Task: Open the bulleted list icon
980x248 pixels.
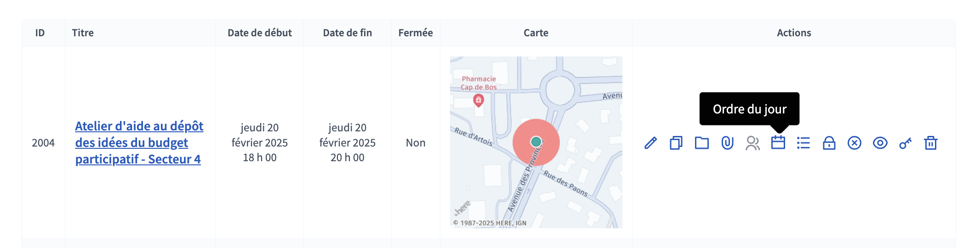Action: point(803,143)
